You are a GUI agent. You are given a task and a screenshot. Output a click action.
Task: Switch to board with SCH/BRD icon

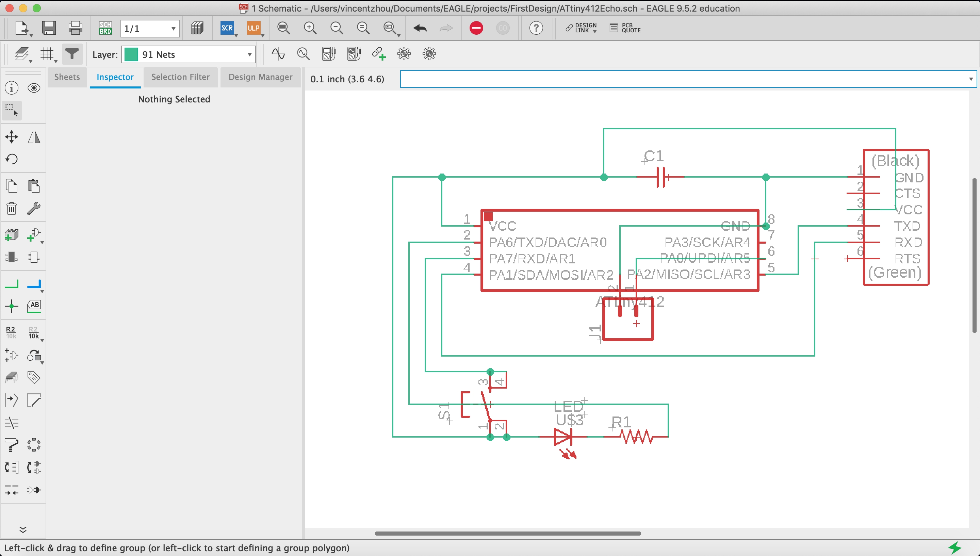point(105,28)
